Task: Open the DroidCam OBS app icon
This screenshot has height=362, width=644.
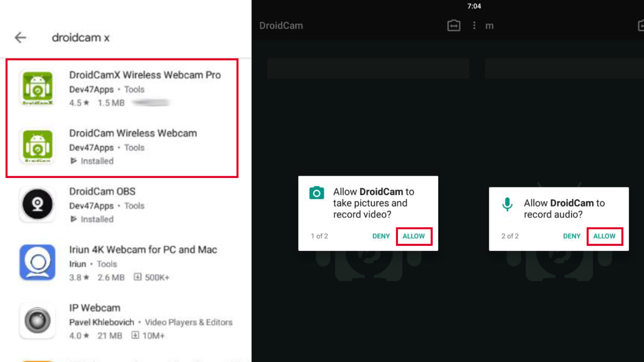Action: (37, 204)
